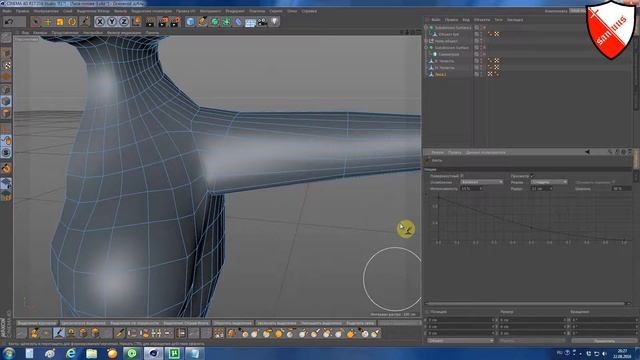The image size is (640, 360).
Task: Add a green Subdivision Surface generator
Action: 214,22
